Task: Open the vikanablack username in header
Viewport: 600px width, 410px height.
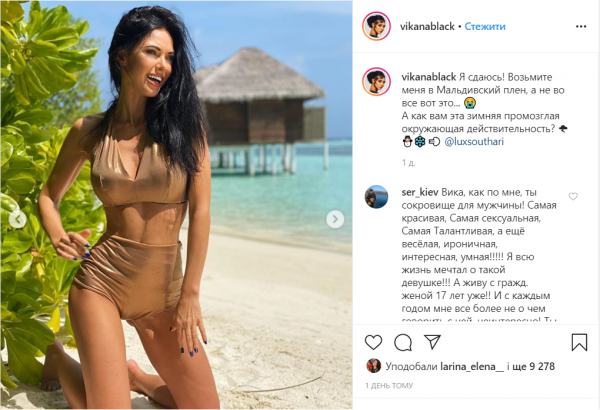Action: pyautogui.click(x=427, y=26)
